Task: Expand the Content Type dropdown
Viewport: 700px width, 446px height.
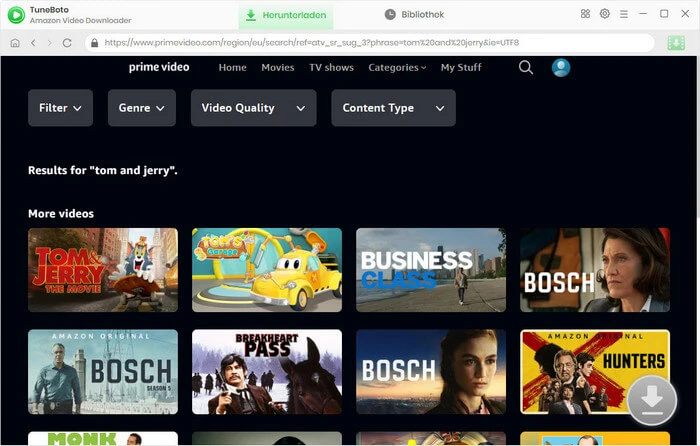Action: point(393,108)
